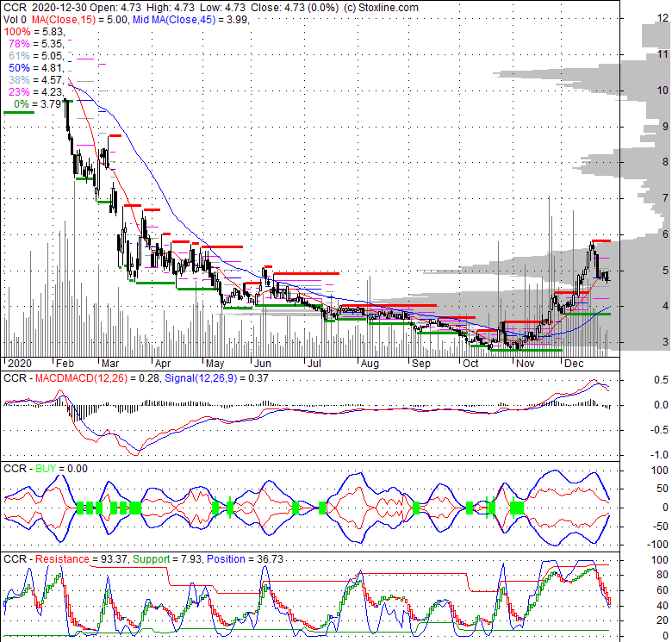Click the price axis value 11
The width and height of the screenshot is (672, 642).
663,54
